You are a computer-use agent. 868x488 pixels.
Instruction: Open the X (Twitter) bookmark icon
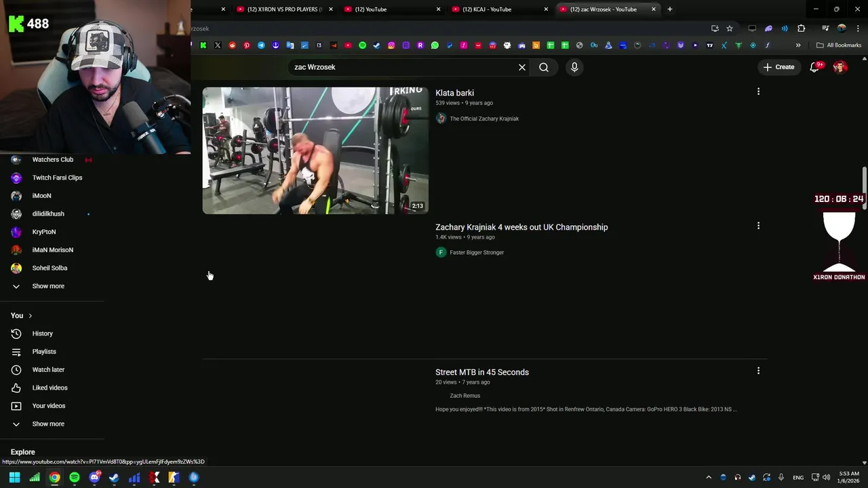click(x=218, y=45)
